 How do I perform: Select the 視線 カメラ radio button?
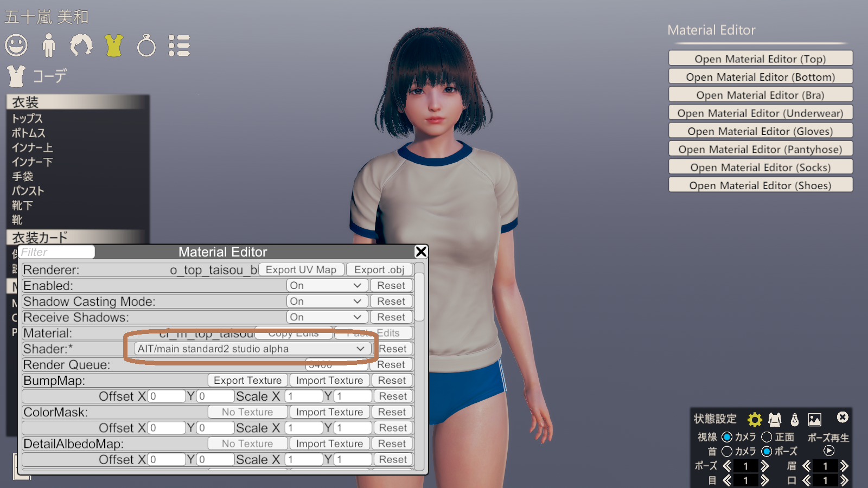click(x=727, y=437)
